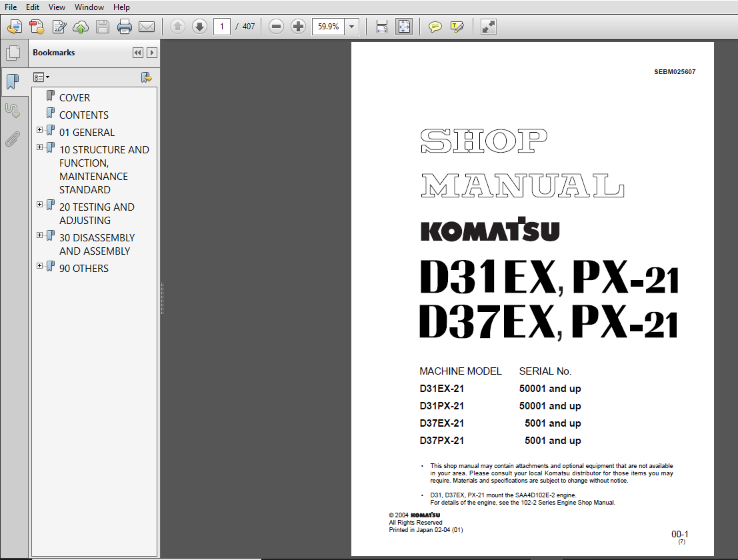Select the 30 DISASSEMBLY AND ASSEMBLY bookmark
738x560 pixels.
click(x=97, y=244)
